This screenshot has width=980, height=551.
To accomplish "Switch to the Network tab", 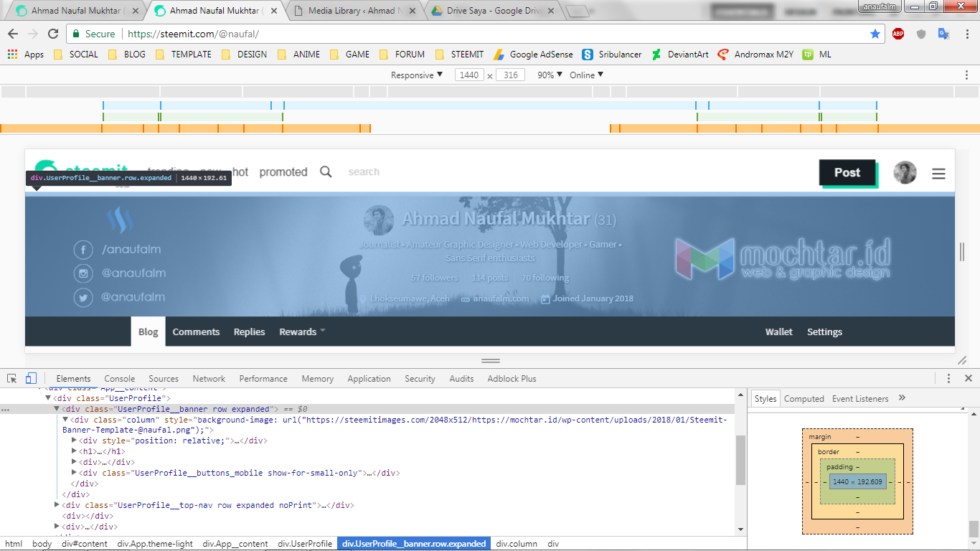I will [x=209, y=379].
